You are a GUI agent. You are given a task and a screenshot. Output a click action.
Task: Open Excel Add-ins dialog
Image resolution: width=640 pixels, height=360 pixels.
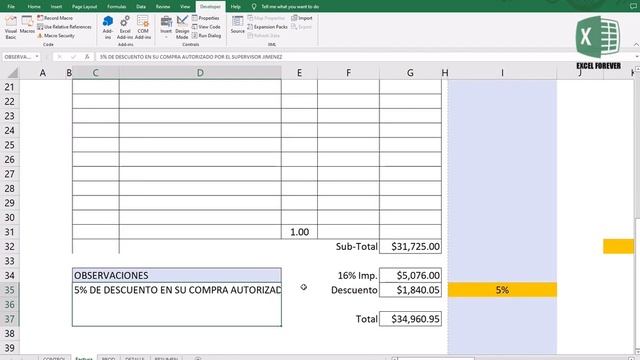(x=125, y=28)
